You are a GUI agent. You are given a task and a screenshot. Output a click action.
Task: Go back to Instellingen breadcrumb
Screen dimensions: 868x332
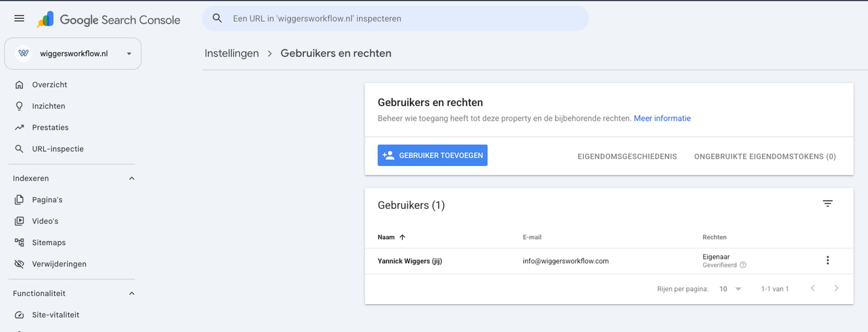[232, 53]
